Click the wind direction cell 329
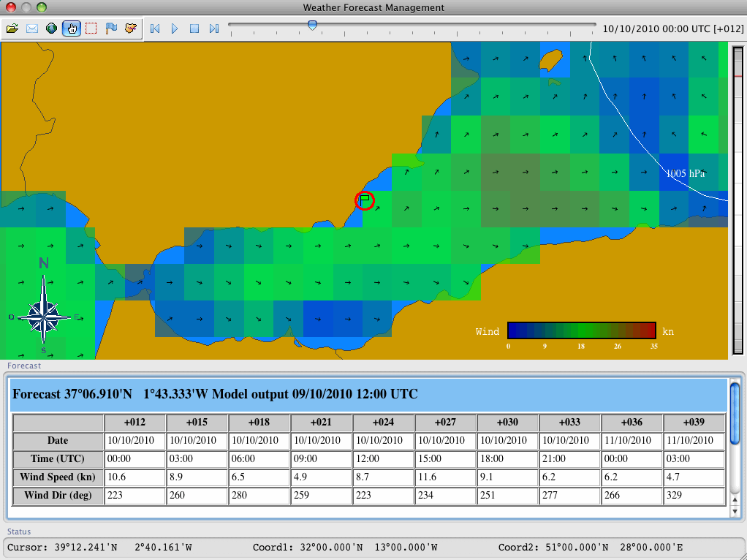 (694, 495)
